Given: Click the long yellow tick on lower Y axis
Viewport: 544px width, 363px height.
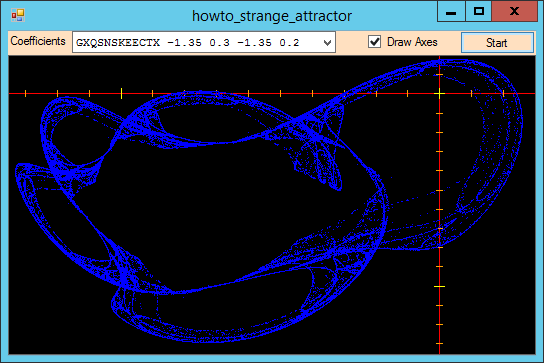Looking at the screenshot, I should (x=440, y=286).
